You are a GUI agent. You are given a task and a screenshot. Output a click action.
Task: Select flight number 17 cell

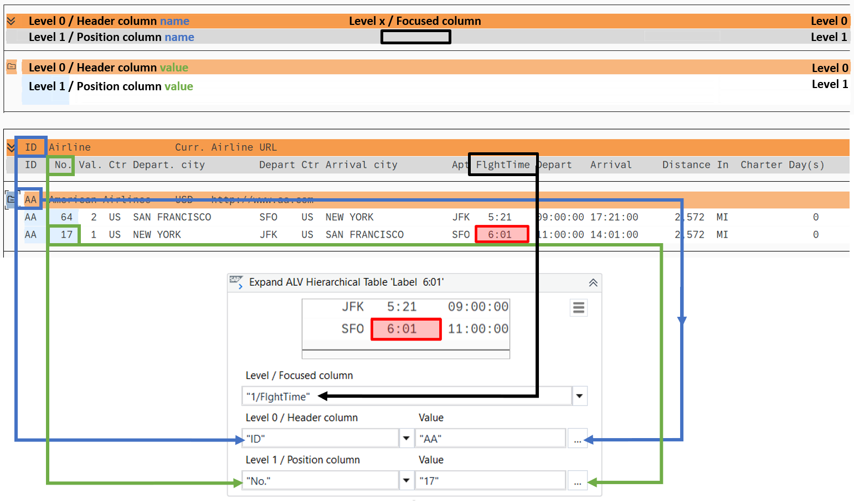66,234
